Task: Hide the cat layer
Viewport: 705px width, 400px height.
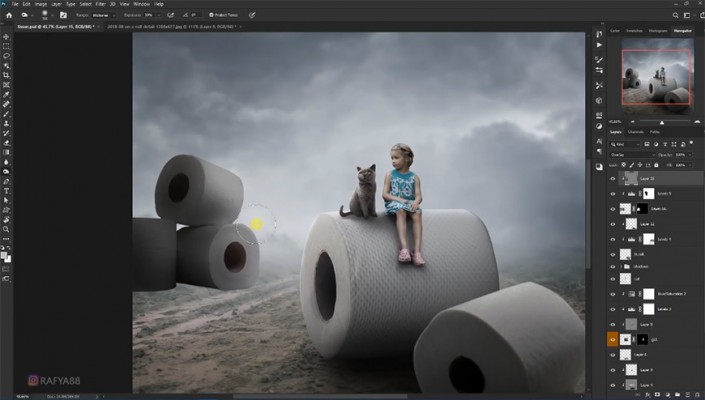Action: tap(612, 279)
